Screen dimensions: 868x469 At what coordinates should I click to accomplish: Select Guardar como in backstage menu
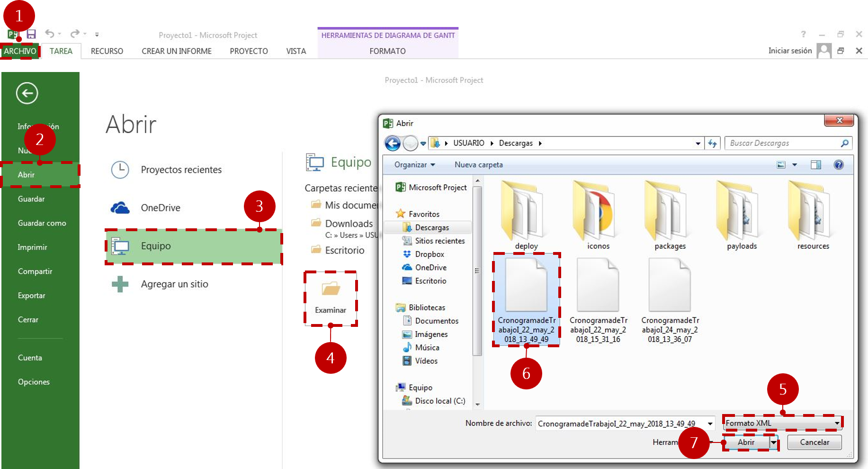(x=42, y=223)
